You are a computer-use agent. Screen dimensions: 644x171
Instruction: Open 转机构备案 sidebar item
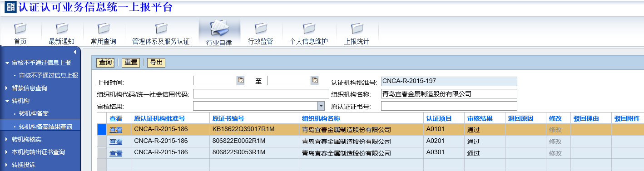click(34, 113)
